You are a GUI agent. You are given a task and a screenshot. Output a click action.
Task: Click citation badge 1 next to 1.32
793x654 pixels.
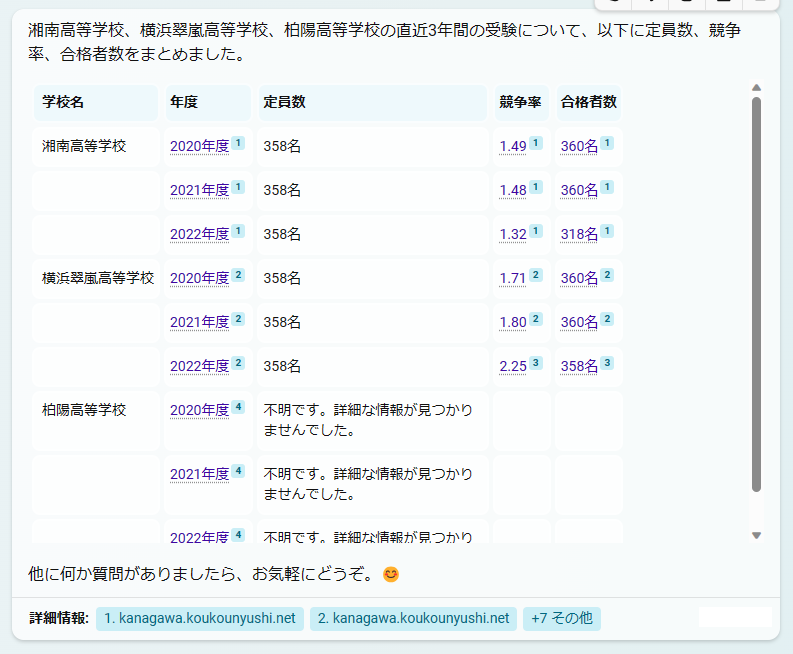[536, 231]
